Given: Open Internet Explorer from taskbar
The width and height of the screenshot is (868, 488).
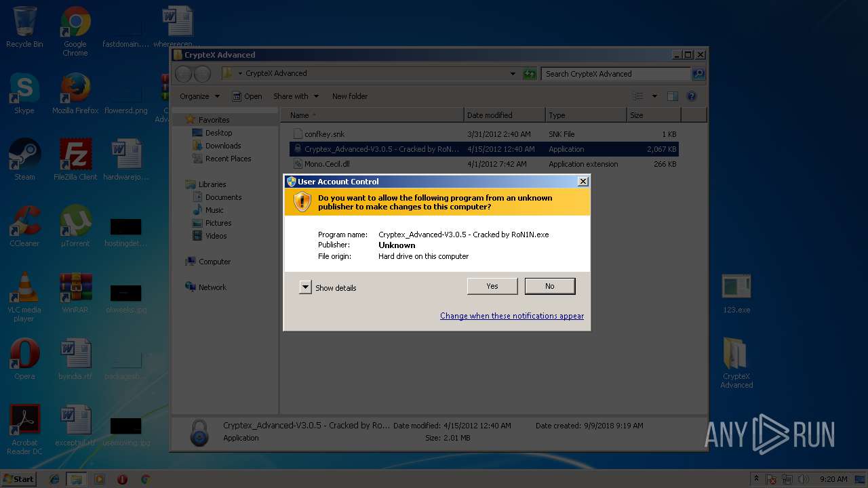Looking at the screenshot, I should 54,479.
